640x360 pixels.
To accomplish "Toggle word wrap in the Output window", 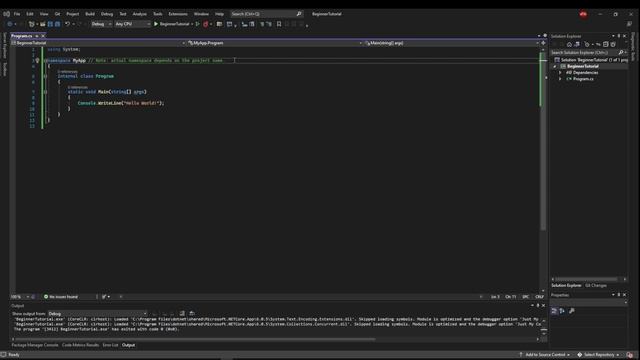I will 192,313.
